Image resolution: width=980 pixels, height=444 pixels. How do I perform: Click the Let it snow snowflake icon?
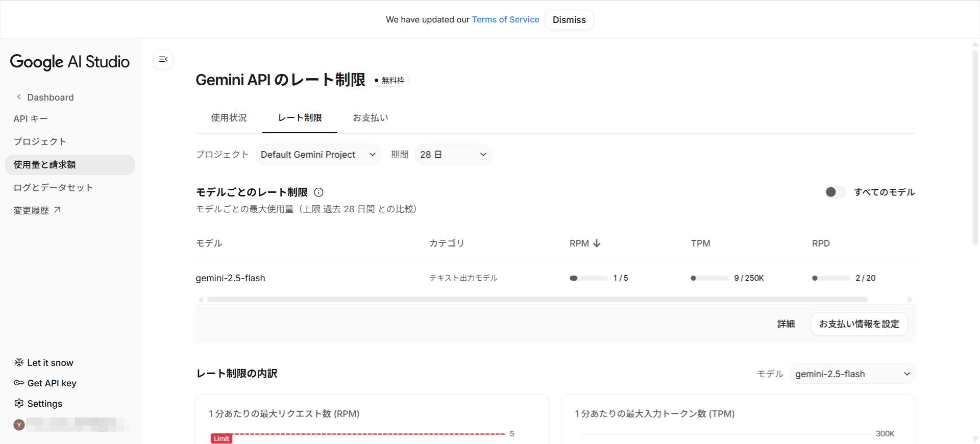tap(19, 362)
